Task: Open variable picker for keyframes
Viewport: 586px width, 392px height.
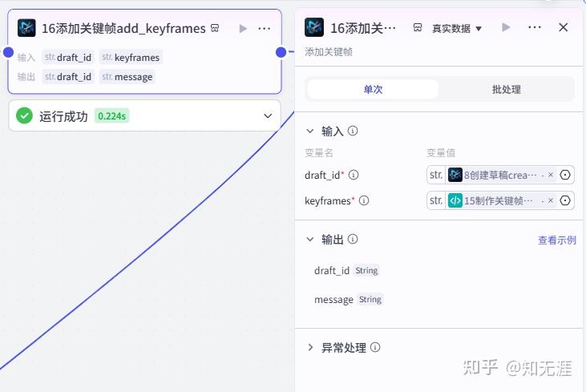Action: (x=565, y=200)
